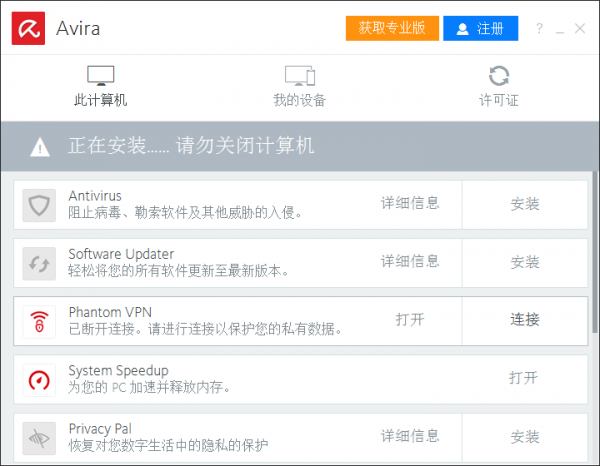Close the Avira window
This screenshot has height=466, width=600.
pyautogui.click(x=580, y=28)
